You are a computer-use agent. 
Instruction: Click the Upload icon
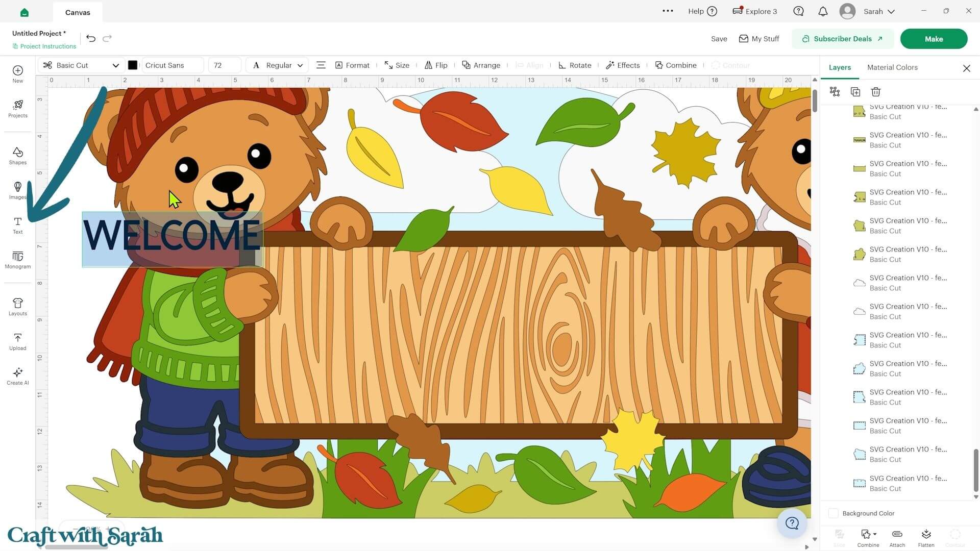[17, 341]
